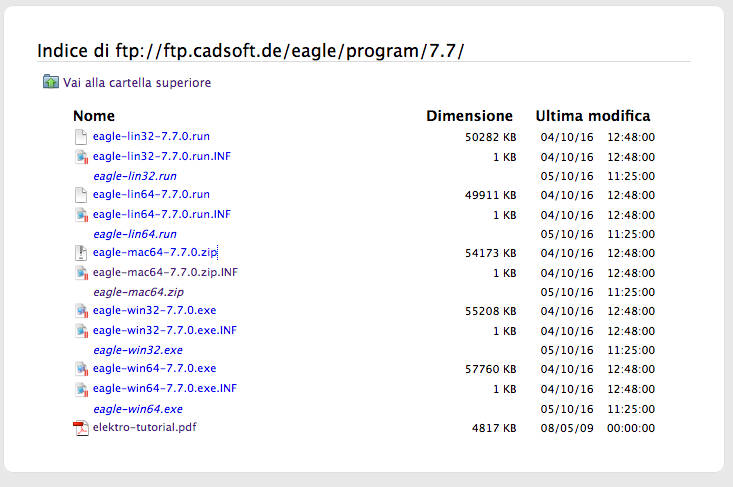Click the parent folder icon

pyautogui.click(x=50, y=82)
